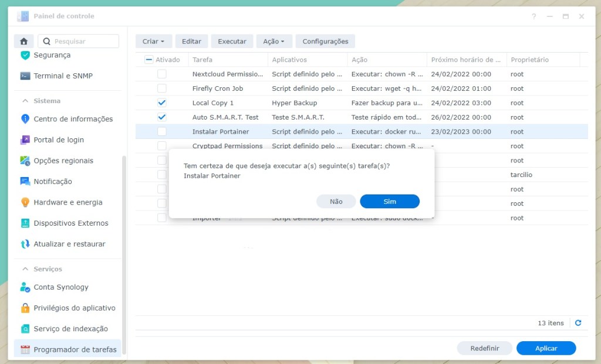Open Portal de login icon
601x364 pixels.
[25, 140]
